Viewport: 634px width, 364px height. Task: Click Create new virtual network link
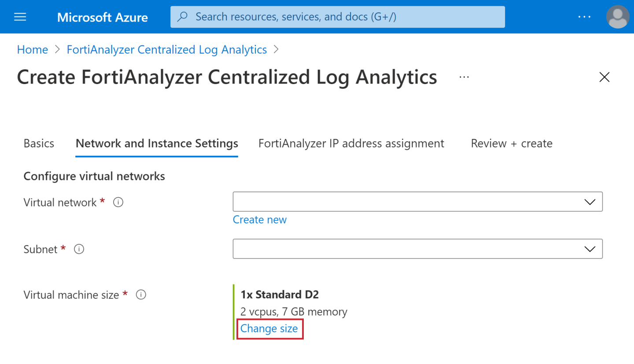click(x=259, y=220)
